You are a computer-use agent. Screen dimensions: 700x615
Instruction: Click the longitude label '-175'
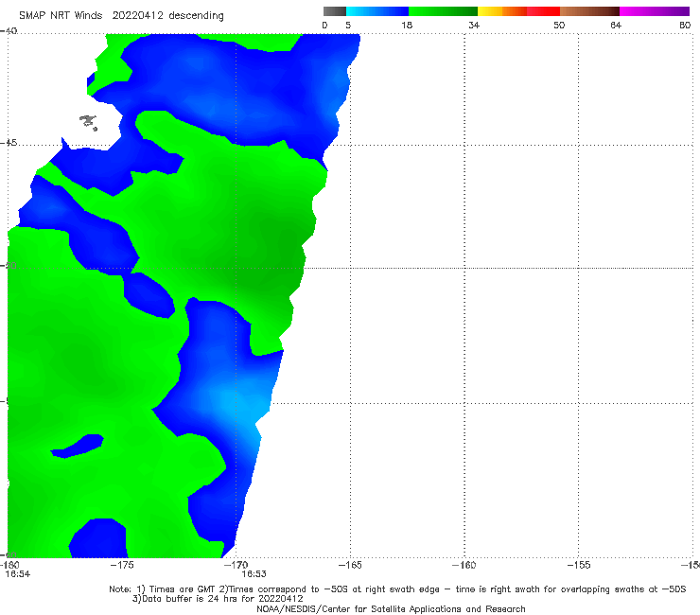[x=122, y=565]
